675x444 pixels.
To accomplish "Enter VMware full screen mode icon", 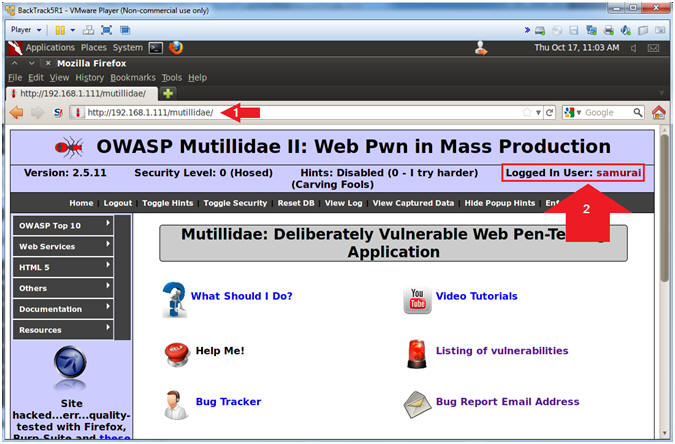I will pos(106,30).
